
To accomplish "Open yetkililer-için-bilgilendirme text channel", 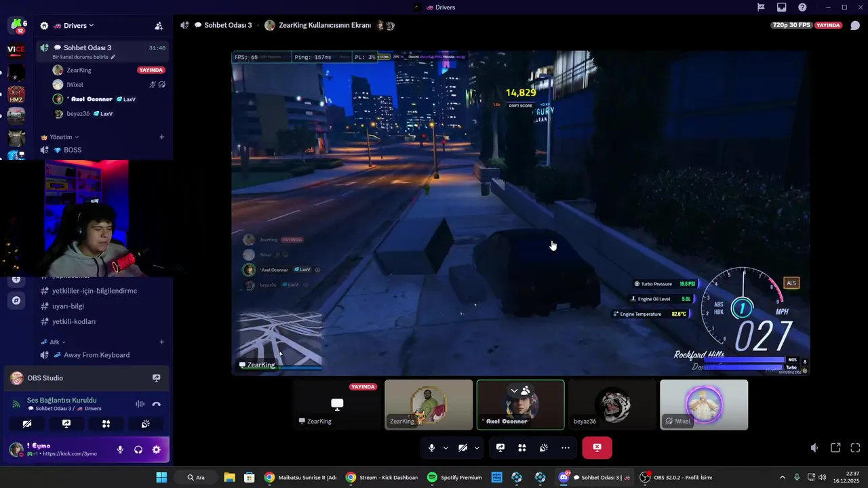I will [102, 291].
